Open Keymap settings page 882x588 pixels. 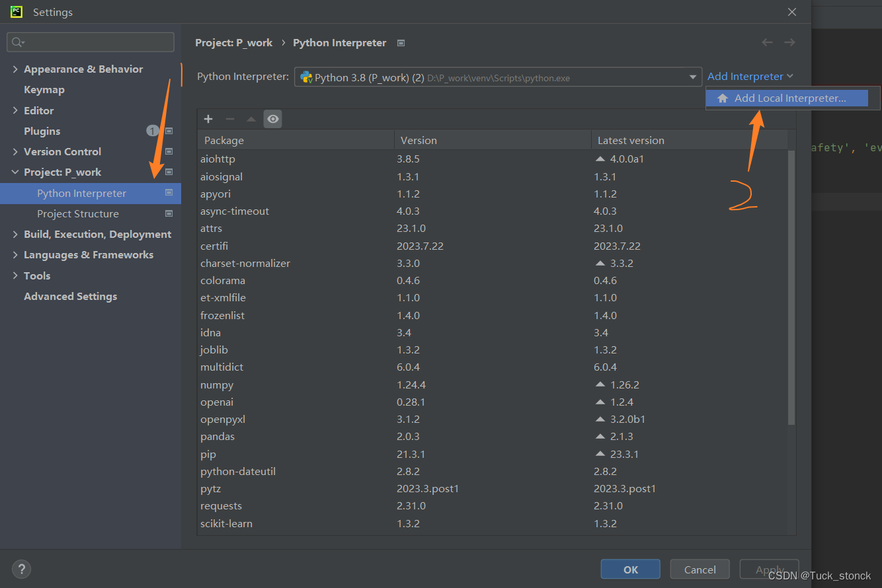tap(44, 90)
